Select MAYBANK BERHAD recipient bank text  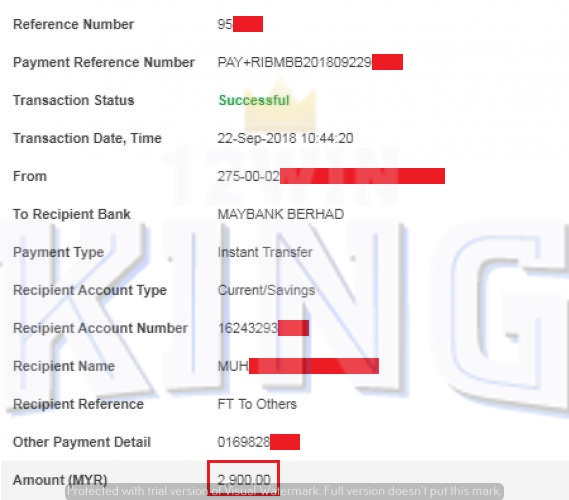pyautogui.click(x=281, y=214)
